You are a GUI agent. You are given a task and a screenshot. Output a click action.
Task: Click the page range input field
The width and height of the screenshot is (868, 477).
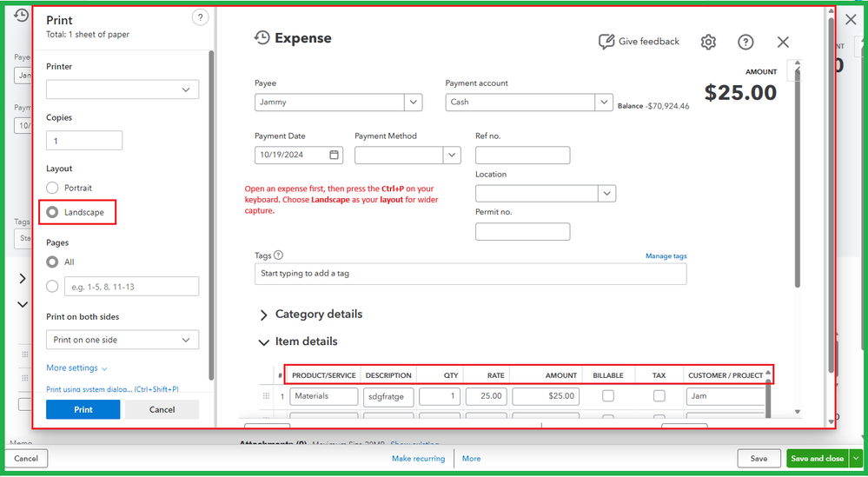(132, 287)
